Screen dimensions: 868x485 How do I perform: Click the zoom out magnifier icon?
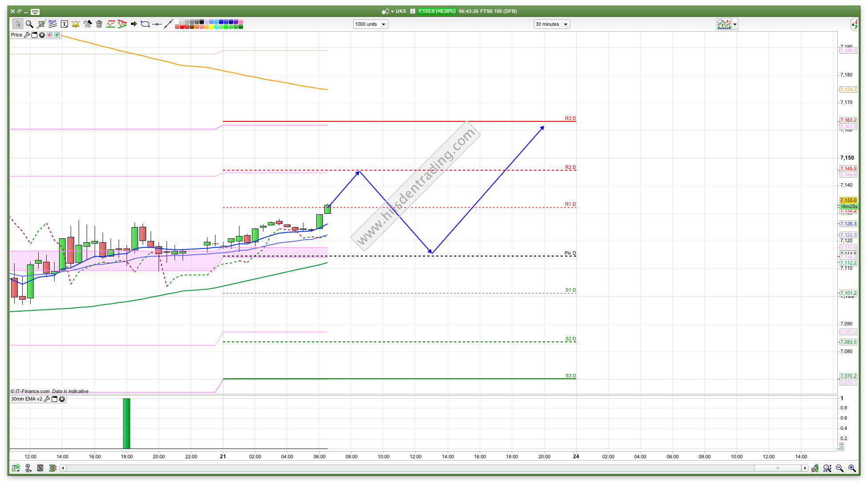[839, 468]
